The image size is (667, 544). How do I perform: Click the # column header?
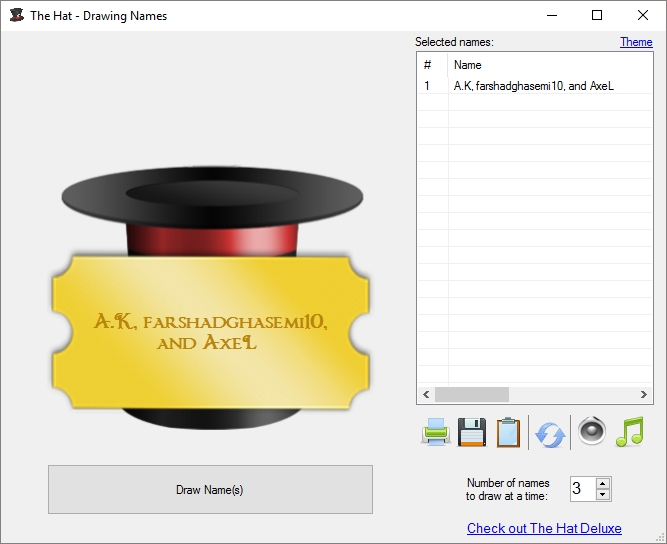click(431, 65)
